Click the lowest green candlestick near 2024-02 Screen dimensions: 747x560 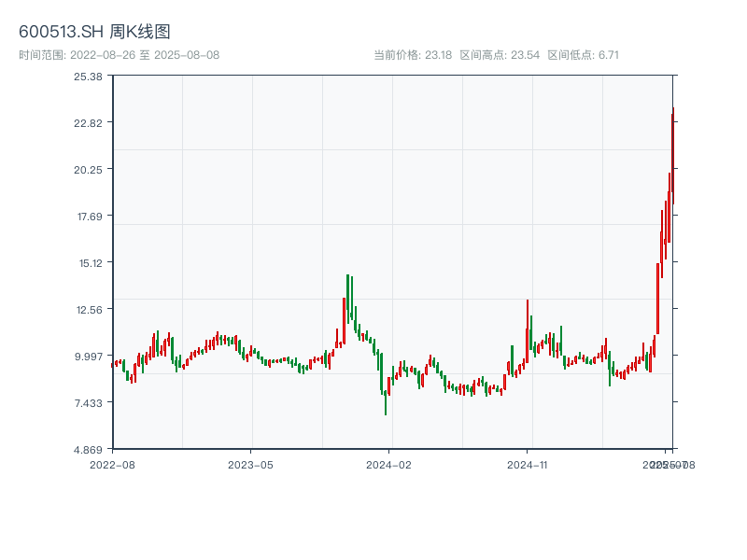[x=386, y=402]
